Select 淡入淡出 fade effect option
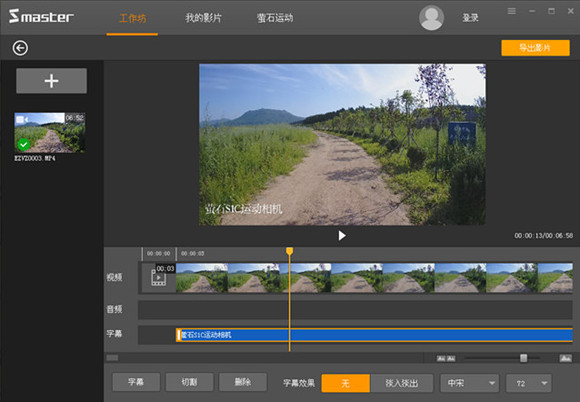The height and width of the screenshot is (402, 580). point(402,383)
